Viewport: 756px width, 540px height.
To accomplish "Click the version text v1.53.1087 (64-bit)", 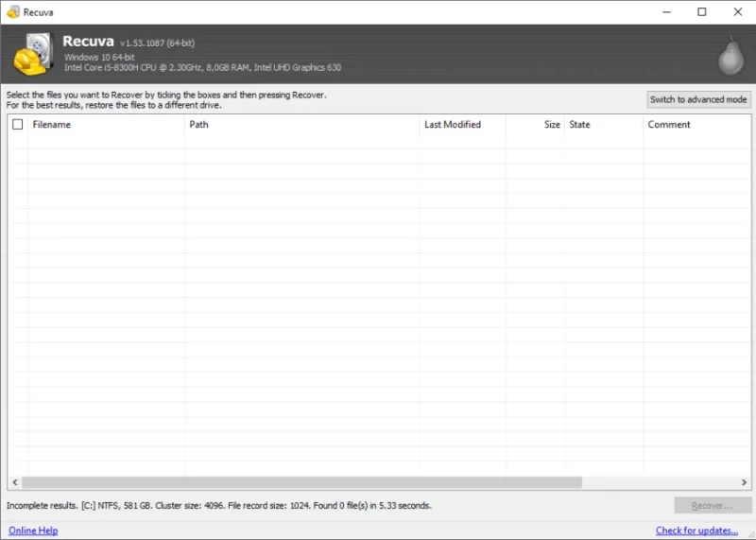I will click(157, 43).
